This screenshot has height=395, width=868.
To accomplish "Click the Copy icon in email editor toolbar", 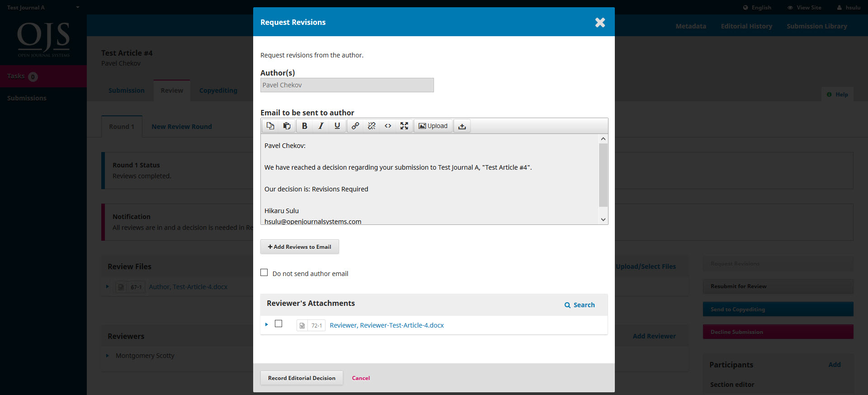I will click(270, 126).
